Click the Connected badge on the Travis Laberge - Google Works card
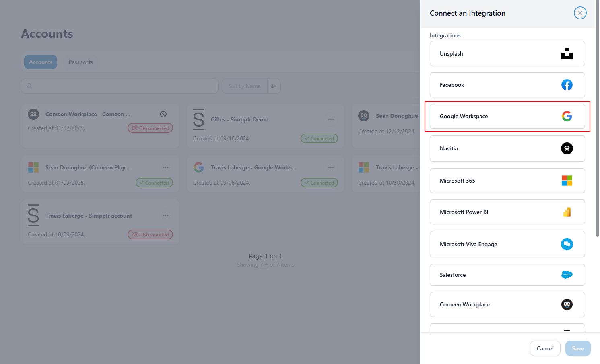Screen dimensions: 600x364 pyautogui.click(x=319, y=183)
